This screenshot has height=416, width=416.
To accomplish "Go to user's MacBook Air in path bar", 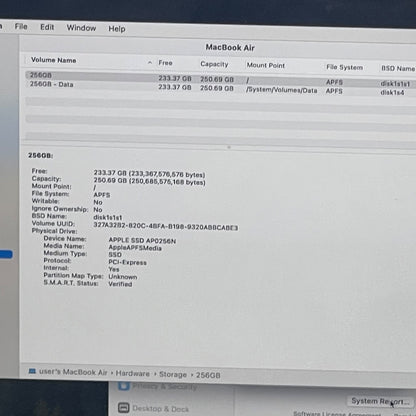I will click(x=73, y=372).
